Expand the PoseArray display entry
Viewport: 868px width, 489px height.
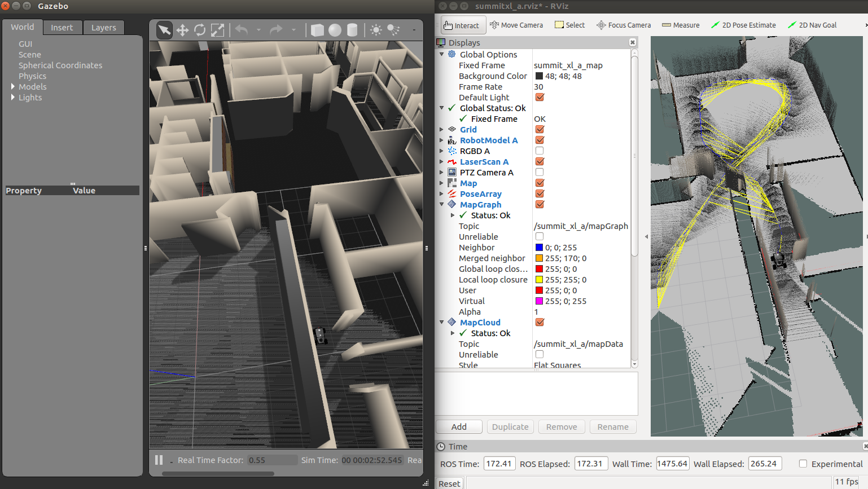442,194
